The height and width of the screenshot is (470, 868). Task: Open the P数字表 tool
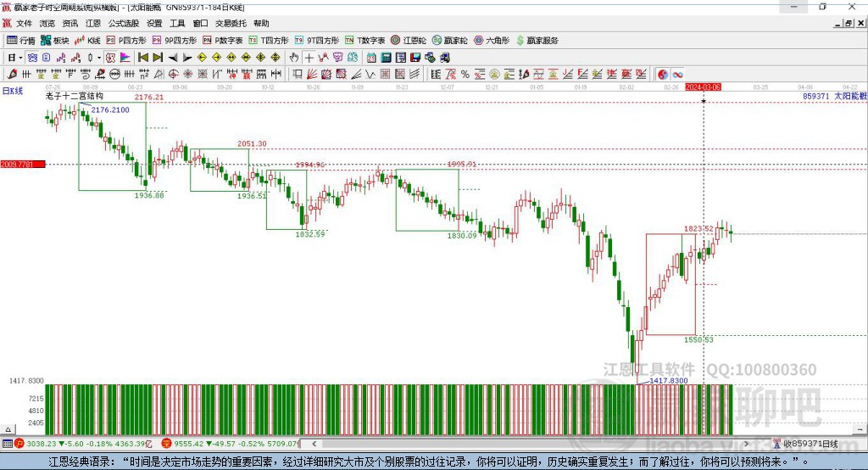click(223, 41)
